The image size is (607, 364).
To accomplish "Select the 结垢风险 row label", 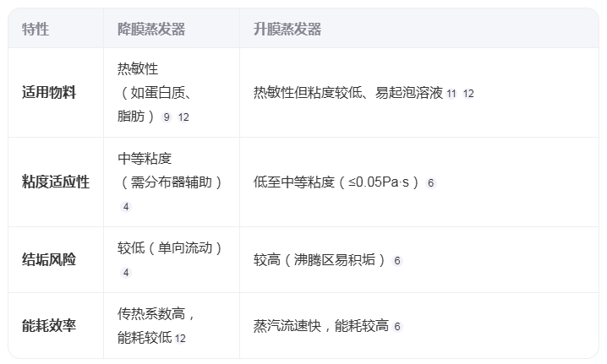I will tap(49, 259).
